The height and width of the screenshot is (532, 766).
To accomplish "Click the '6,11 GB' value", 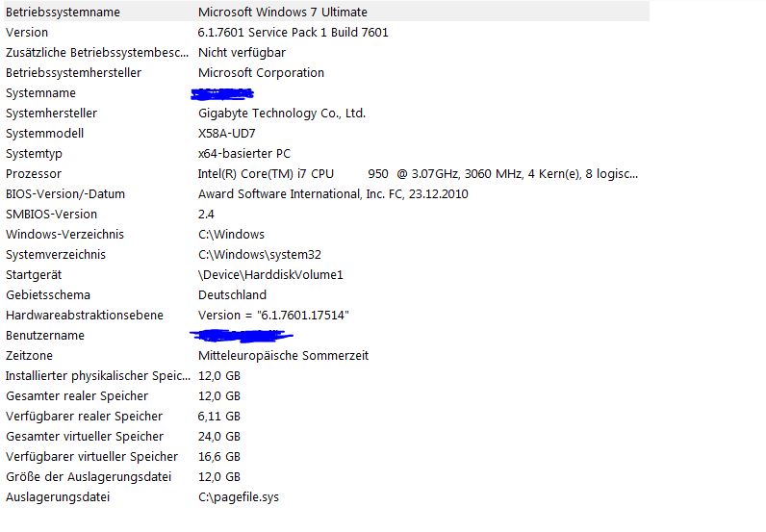I will coord(219,417).
